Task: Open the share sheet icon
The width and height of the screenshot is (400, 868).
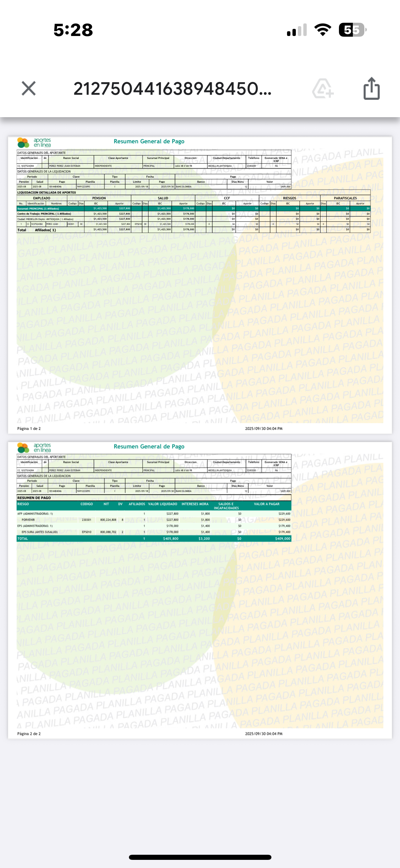Action: click(372, 89)
